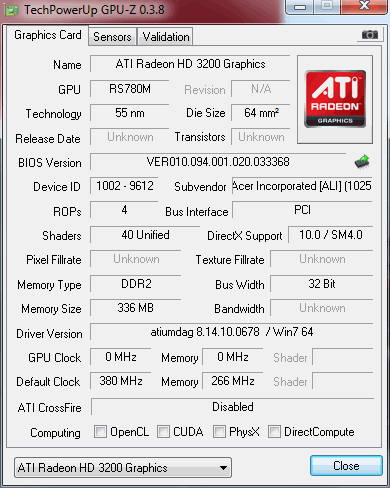Click the empty GPU Clock Shader field
390x488 pixels.
coord(343,357)
